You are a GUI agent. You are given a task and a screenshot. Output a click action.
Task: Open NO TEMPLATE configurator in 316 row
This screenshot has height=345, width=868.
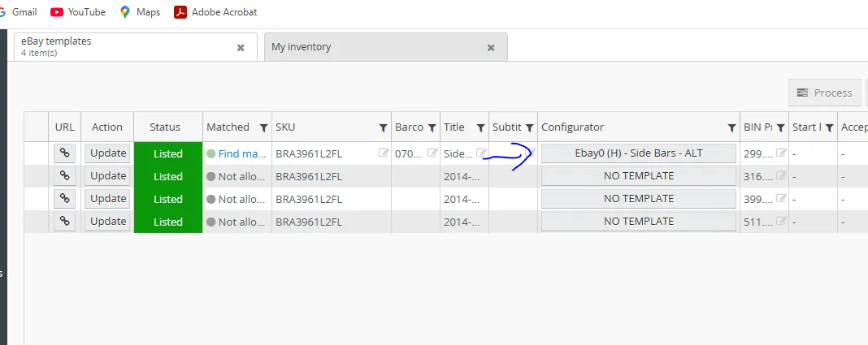tap(639, 176)
